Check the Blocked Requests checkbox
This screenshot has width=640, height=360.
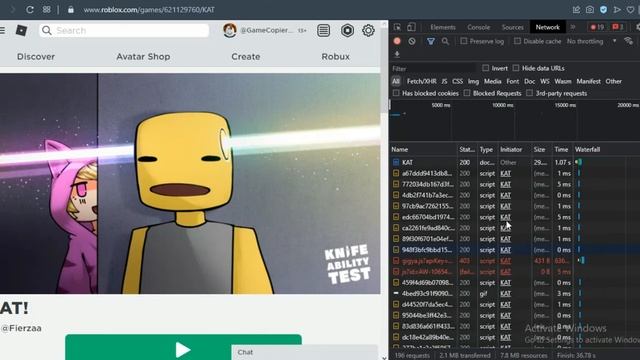click(x=467, y=93)
